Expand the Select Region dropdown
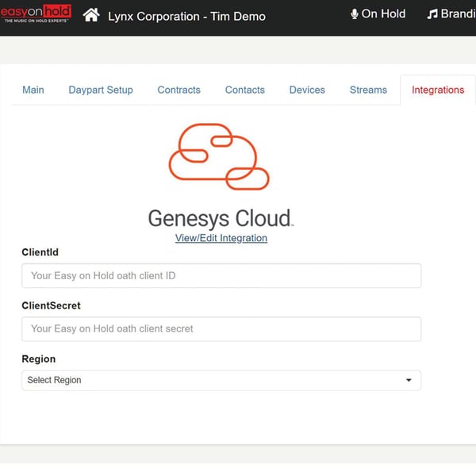The width and height of the screenshot is (476, 476). pyautogui.click(x=221, y=380)
